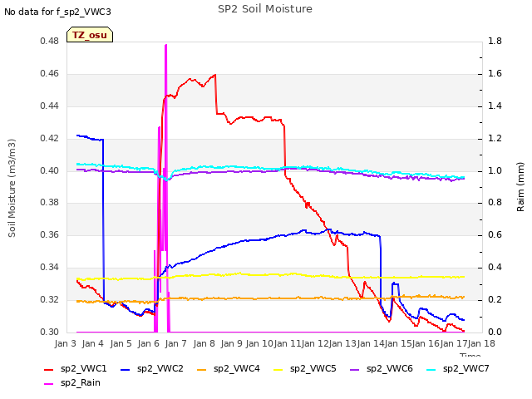Click the sp2_VWC7 legend entry
Viewport: 532px width, 399px height.
[x=458, y=368]
